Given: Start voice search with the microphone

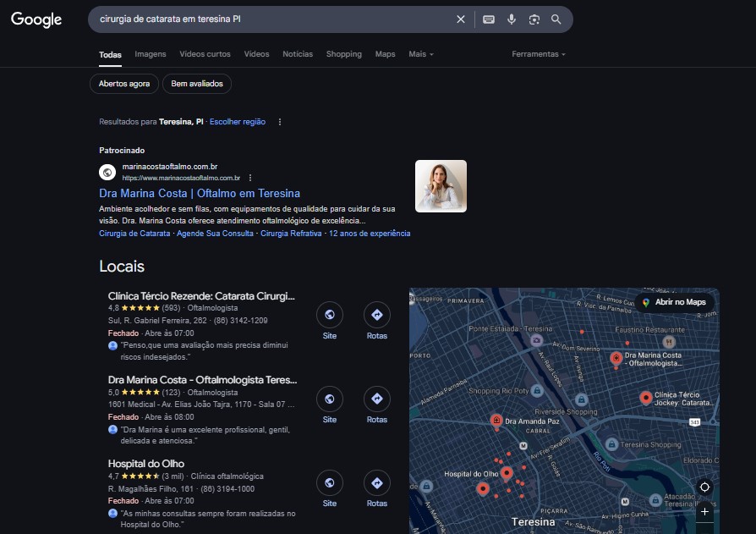Looking at the screenshot, I should tap(512, 19).
